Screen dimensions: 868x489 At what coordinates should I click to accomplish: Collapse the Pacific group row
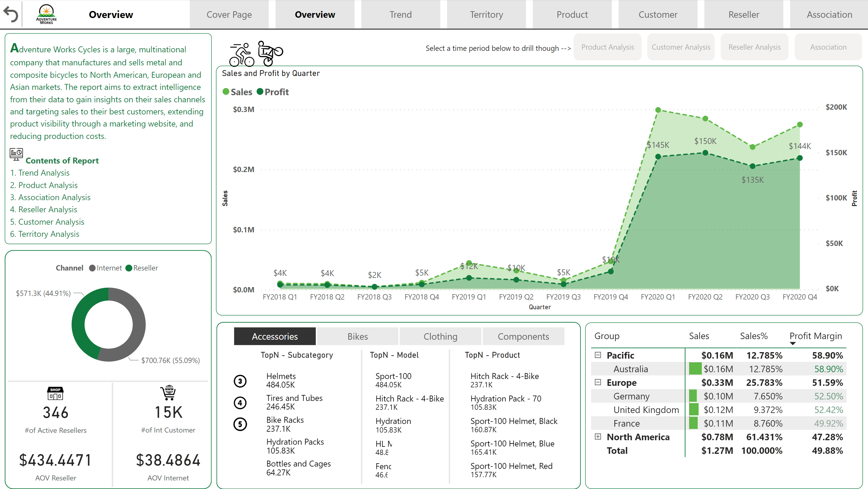point(598,355)
